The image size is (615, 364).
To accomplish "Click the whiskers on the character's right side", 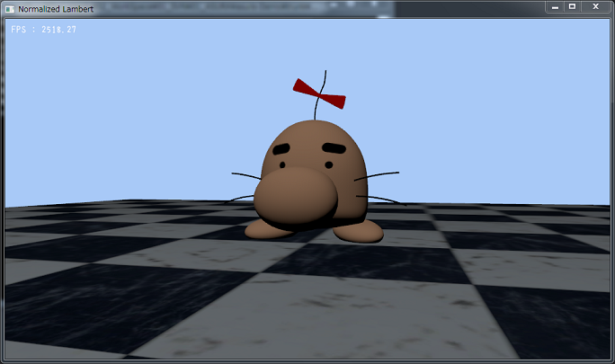I will [379, 187].
